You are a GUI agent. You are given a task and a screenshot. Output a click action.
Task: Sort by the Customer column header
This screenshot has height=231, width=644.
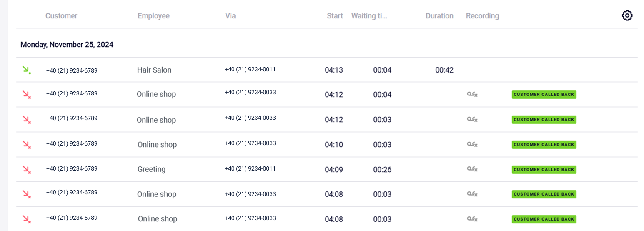(61, 16)
